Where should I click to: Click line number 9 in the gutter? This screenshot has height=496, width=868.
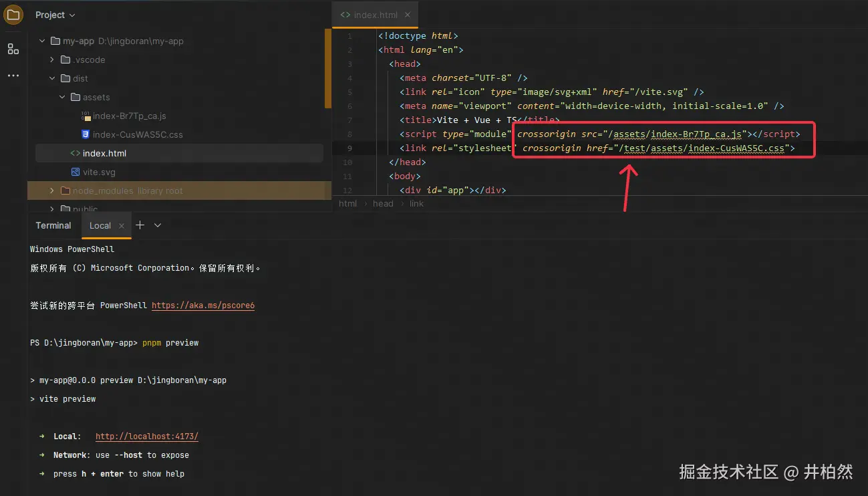pyautogui.click(x=349, y=148)
